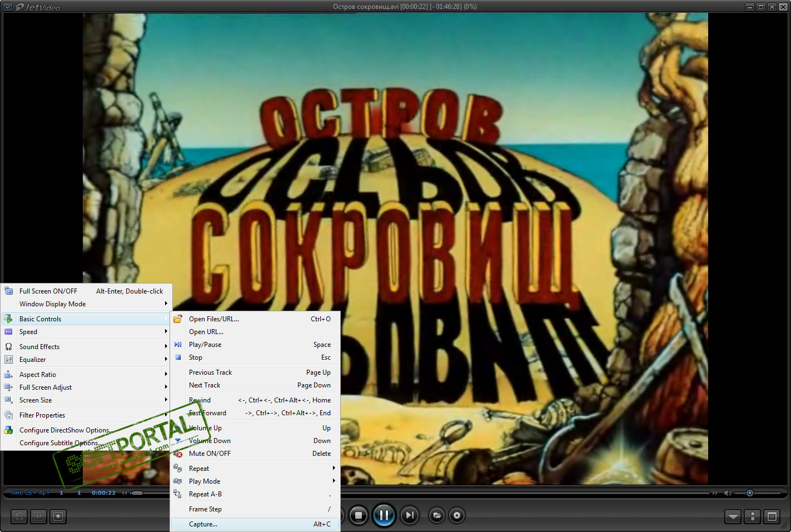
Task: Click the playlist panel button
Action: point(772,516)
